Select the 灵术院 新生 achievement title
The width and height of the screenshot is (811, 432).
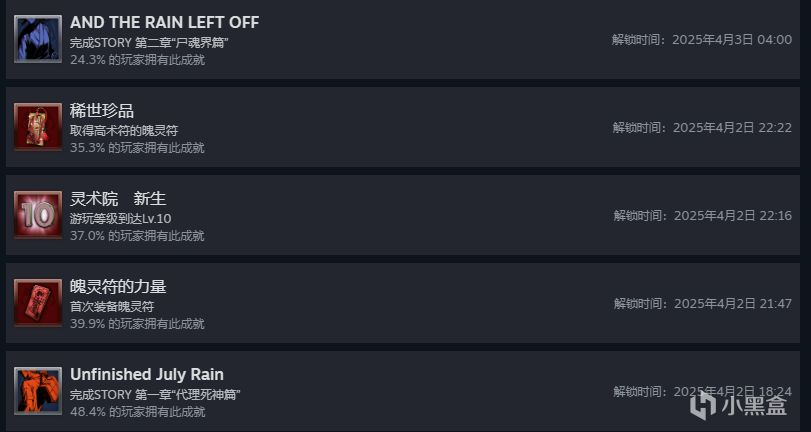(118, 199)
